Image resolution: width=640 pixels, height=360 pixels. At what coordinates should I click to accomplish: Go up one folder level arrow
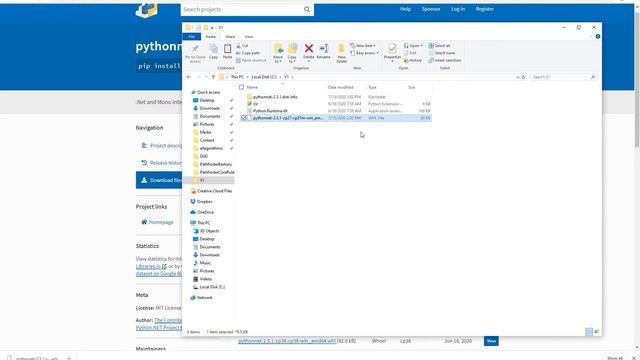pos(213,77)
